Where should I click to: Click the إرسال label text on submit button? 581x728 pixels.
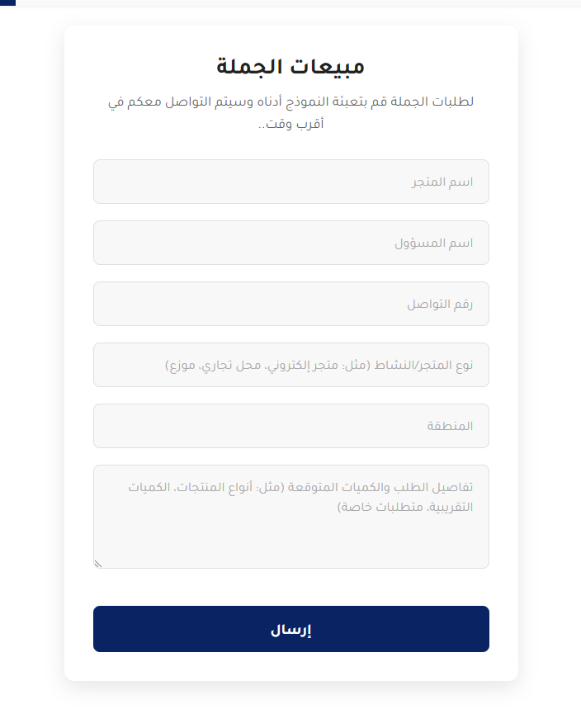click(x=291, y=630)
